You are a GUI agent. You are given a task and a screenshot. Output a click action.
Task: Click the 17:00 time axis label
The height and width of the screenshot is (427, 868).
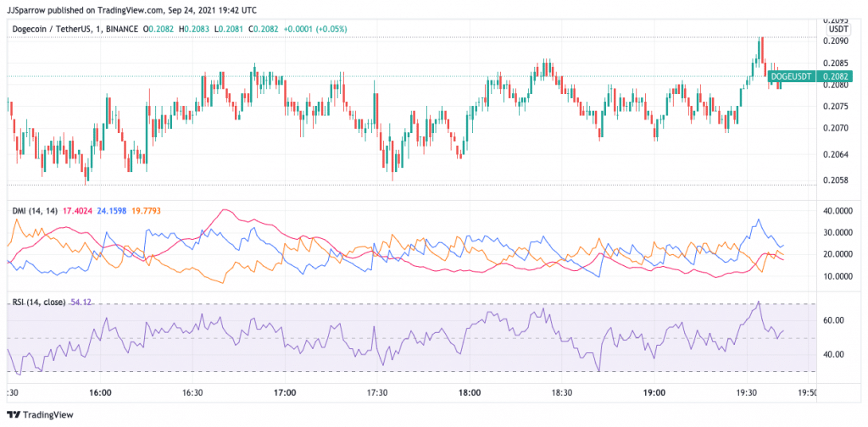[284, 393]
